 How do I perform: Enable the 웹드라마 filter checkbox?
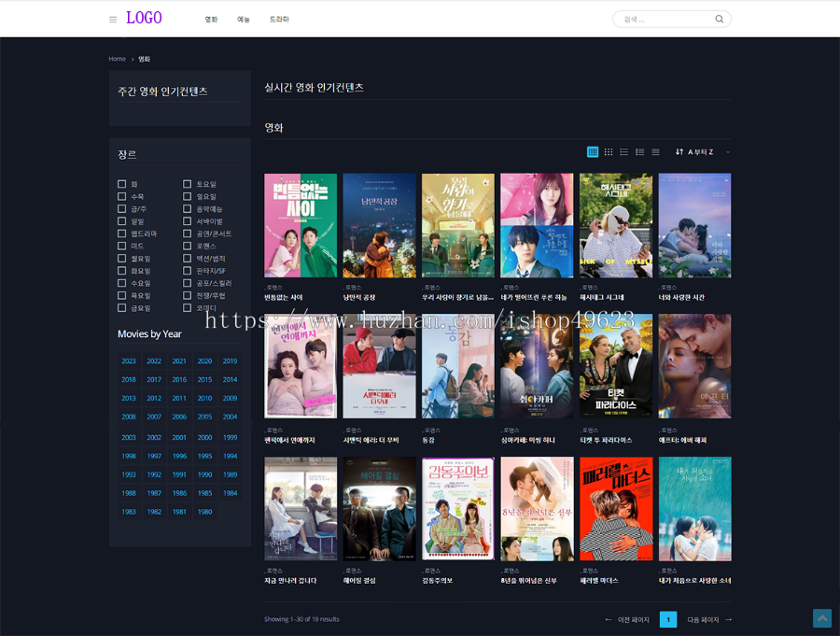click(121, 233)
